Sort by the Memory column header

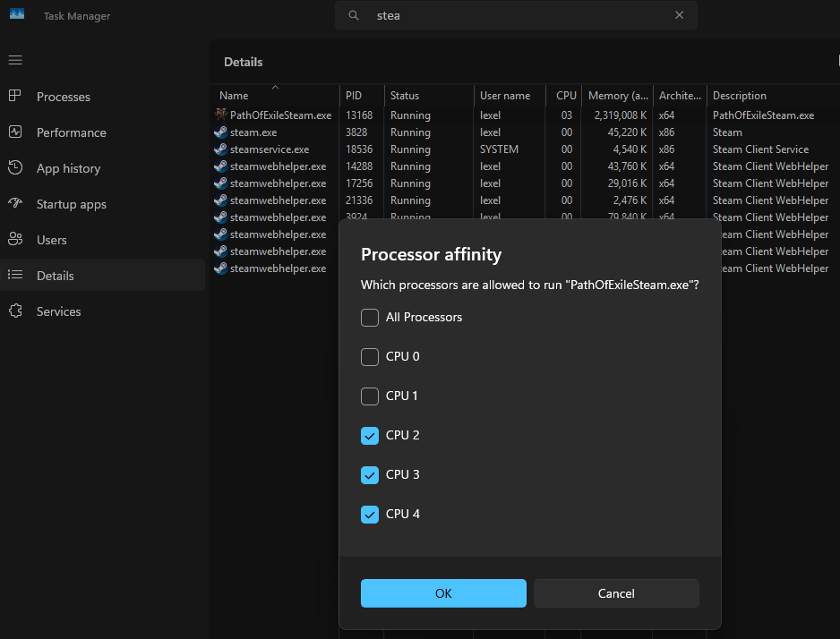click(x=617, y=95)
